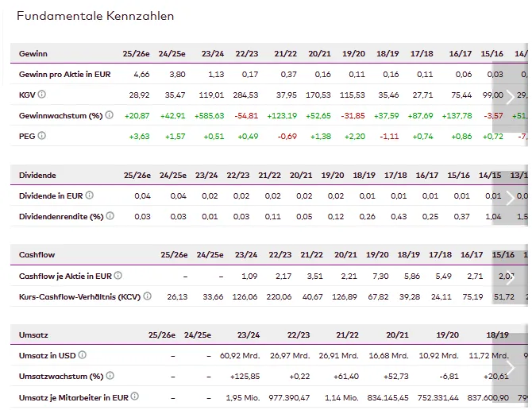
Task: Open the Kurs-Cashflow-Verhältnis (KCV) info icon
Action: click(147, 296)
